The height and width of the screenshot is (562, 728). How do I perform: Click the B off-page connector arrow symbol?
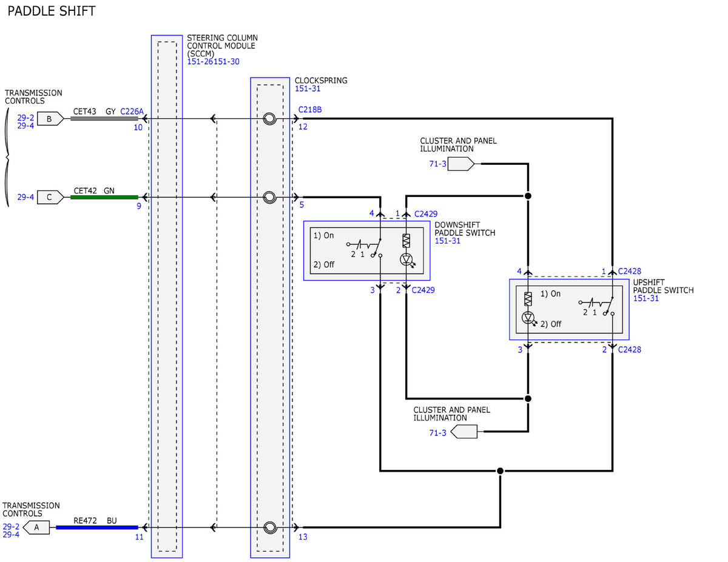coord(50,119)
